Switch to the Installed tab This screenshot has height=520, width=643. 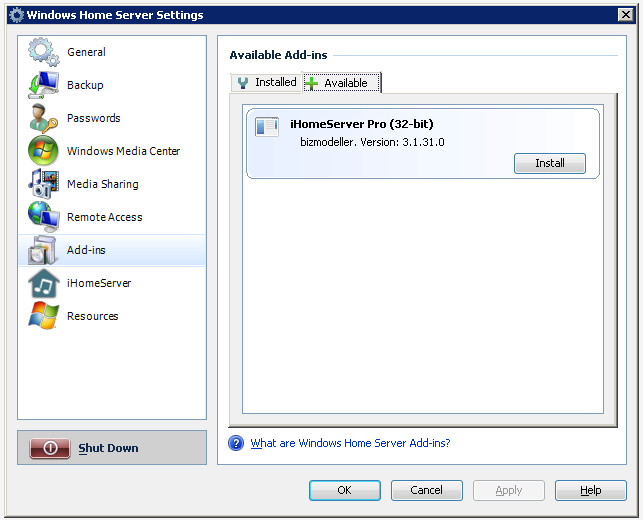pyautogui.click(x=266, y=82)
